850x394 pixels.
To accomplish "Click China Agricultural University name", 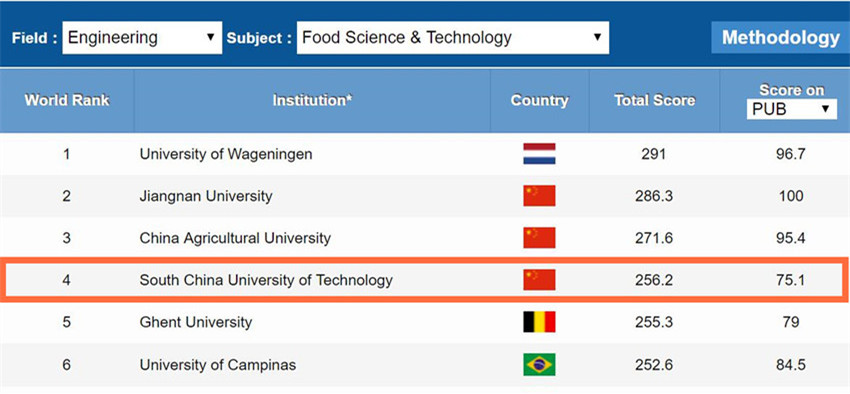I will click(x=235, y=238).
